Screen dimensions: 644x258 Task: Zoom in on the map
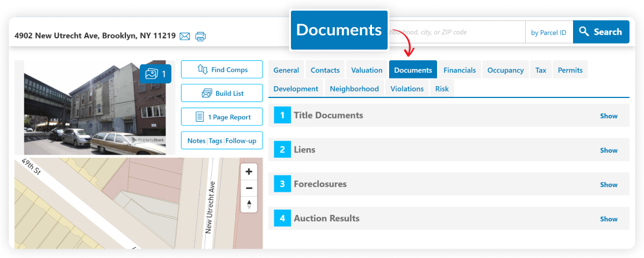(x=248, y=172)
